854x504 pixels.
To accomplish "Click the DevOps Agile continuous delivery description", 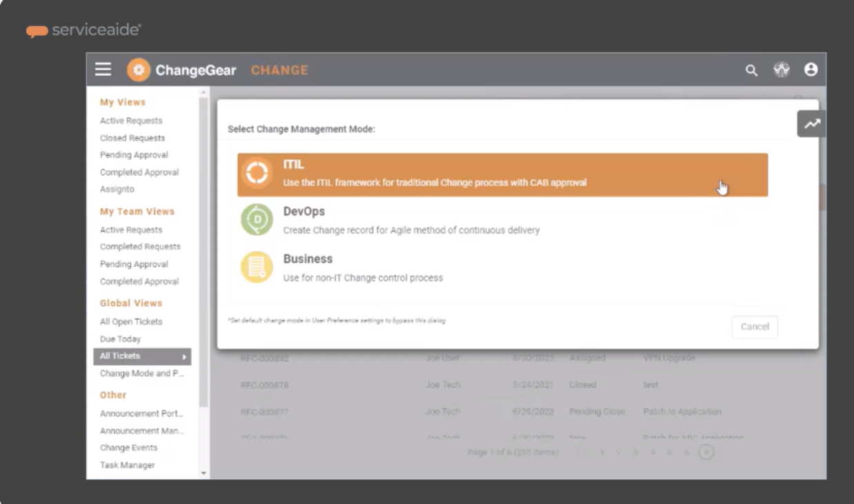I will [411, 230].
